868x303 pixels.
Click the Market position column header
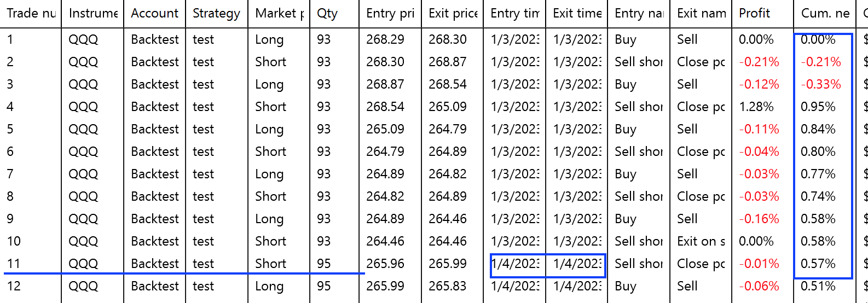(x=279, y=13)
